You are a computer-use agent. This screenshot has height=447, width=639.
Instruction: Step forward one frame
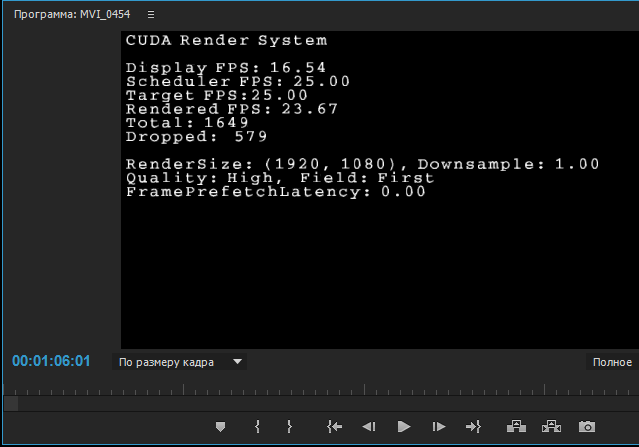[438, 427]
